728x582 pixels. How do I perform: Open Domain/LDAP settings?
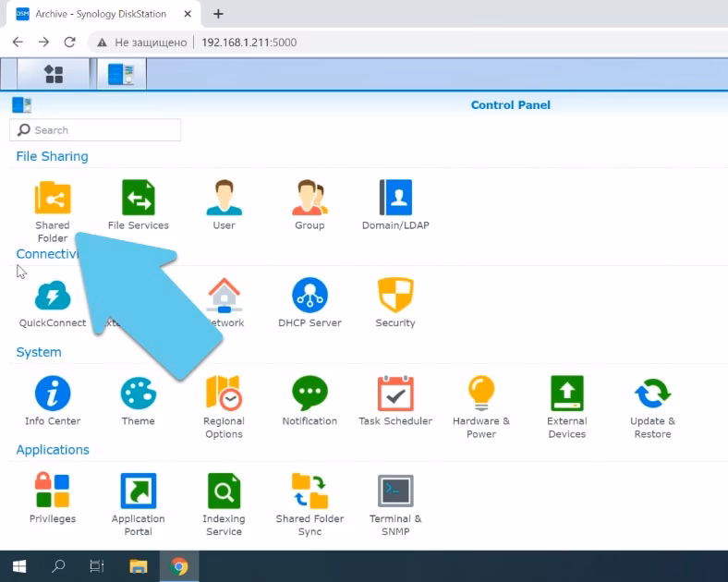[x=395, y=199]
